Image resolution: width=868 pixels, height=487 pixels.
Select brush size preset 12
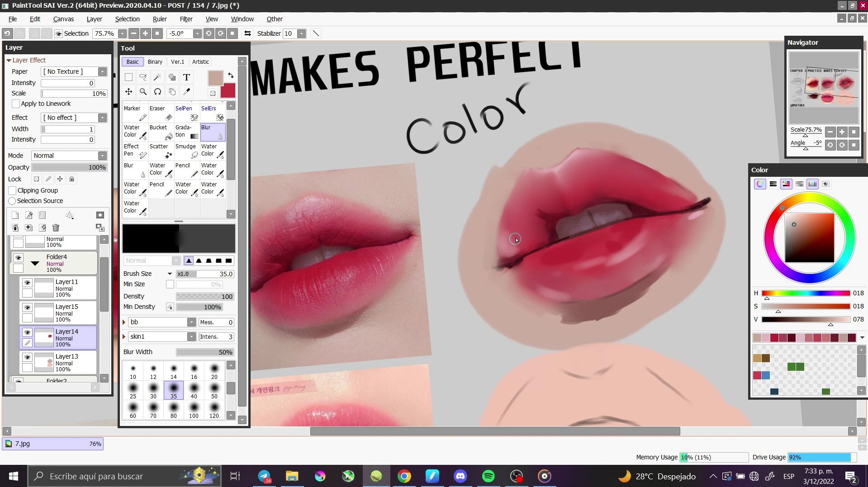[153, 371]
